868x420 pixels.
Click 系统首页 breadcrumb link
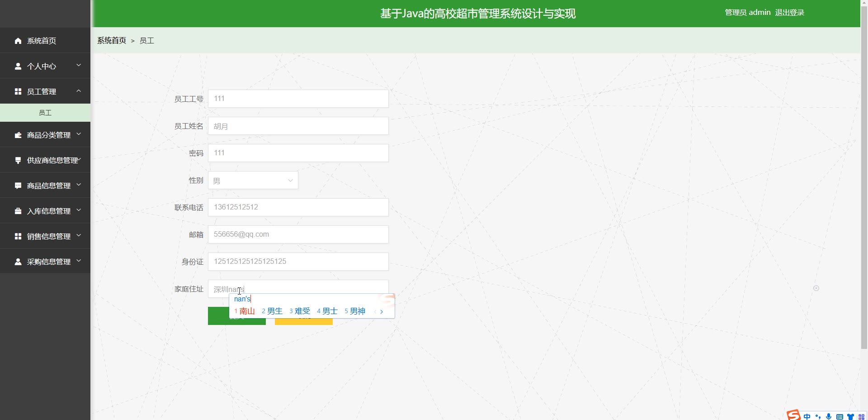coord(112,40)
